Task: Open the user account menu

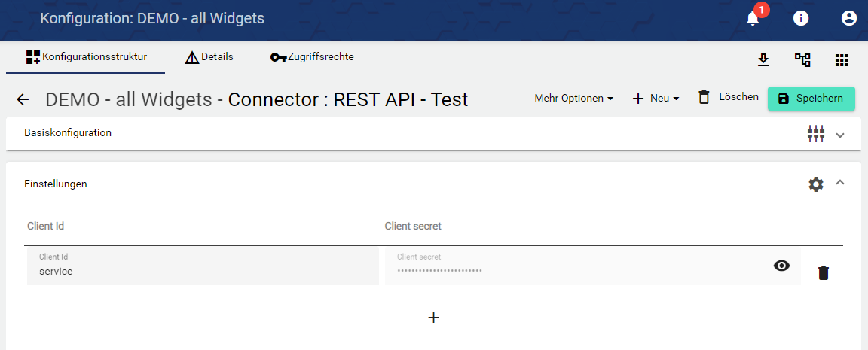Action: [x=849, y=19]
